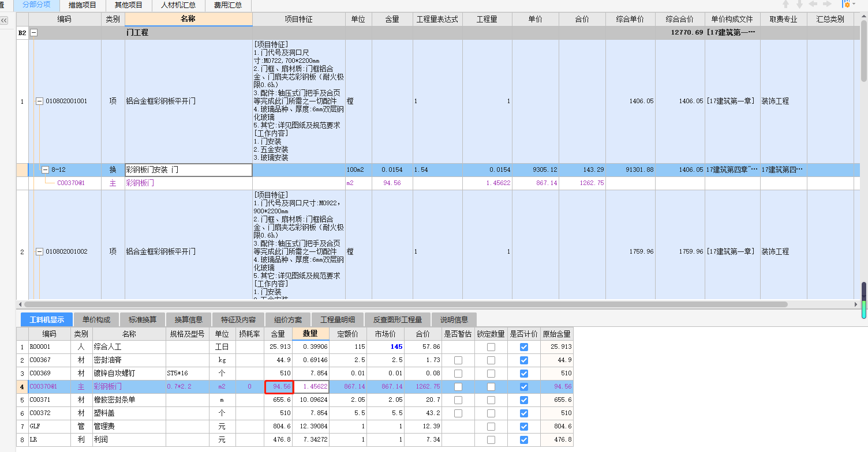
Task: Toggle 是否计价 checkbox for 综合人工
Action: [x=523, y=347]
